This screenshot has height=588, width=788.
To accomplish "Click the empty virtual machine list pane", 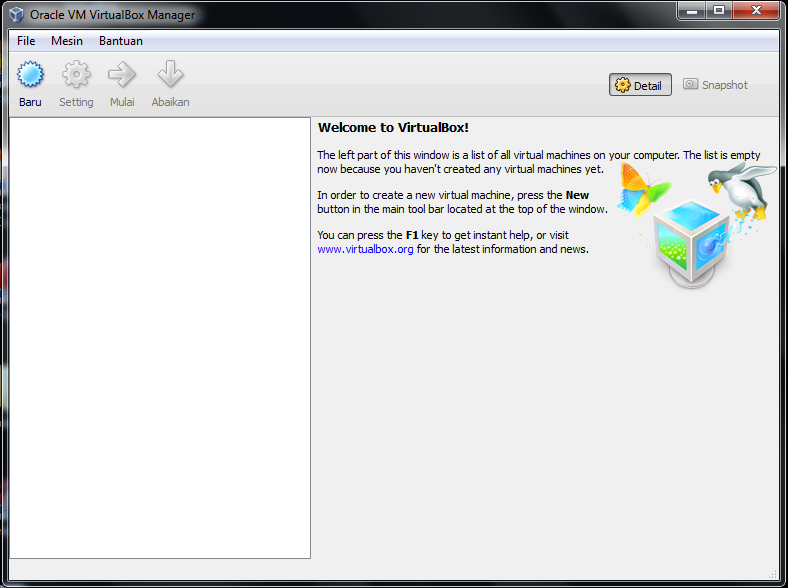I will (160, 338).
